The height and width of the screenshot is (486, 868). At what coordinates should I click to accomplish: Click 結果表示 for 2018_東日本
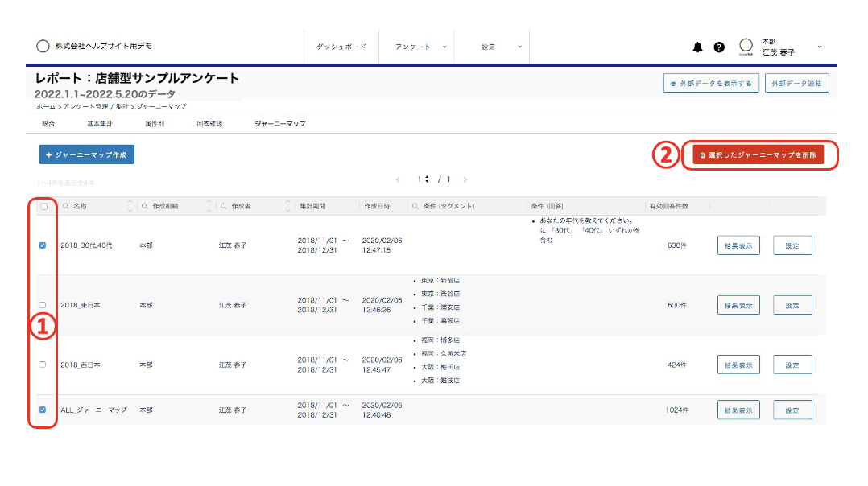(738, 305)
